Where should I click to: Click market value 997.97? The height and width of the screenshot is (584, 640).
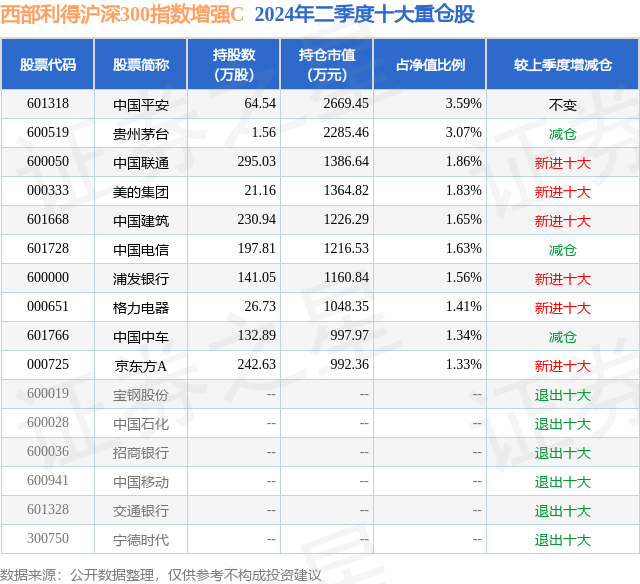pos(349,335)
